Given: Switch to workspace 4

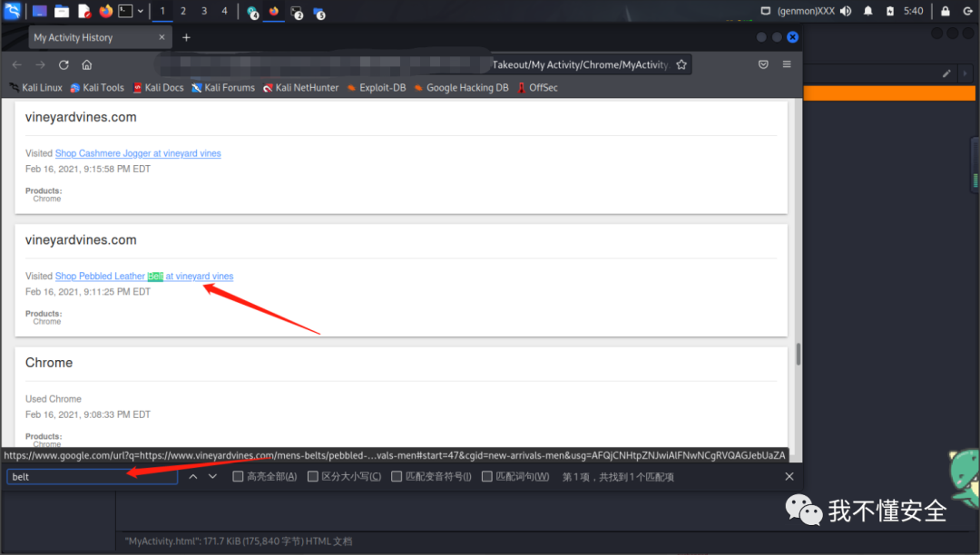Looking at the screenshot, I should [224, 11].
